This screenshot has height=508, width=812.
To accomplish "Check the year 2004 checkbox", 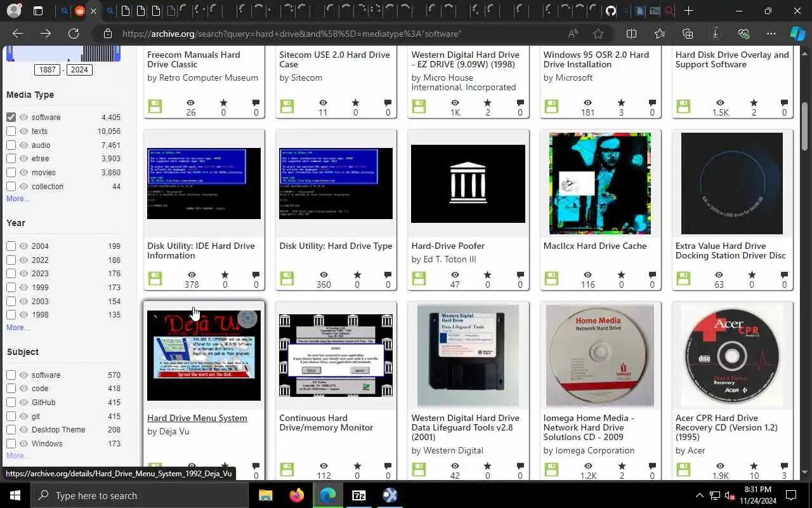I will [x=11, y=246].
